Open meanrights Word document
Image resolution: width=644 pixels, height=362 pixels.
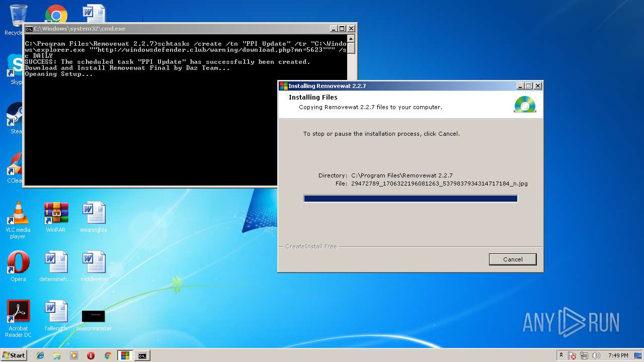[x=94, y=217]
